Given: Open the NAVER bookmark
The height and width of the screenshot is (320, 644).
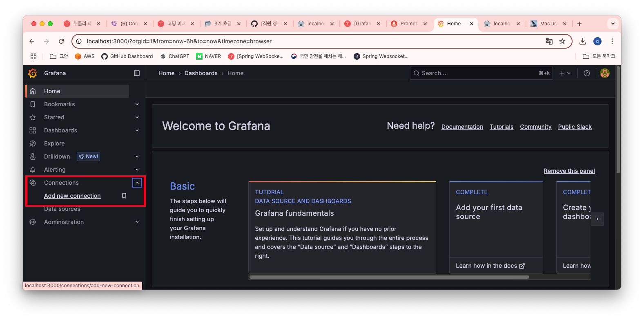Looking at the screenshot, I should pyautogui.click(x=209, y=56).
